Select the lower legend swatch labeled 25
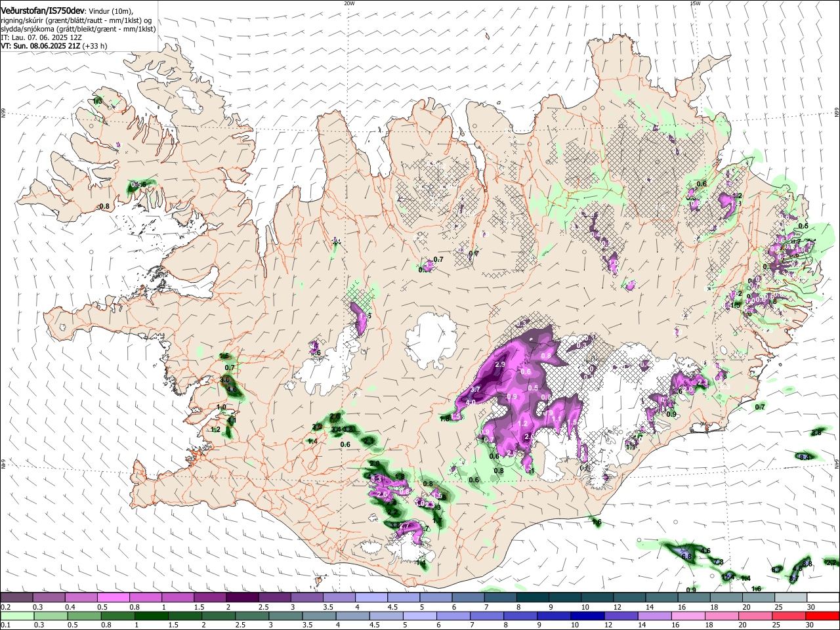This screenshot has width=840, height=630. tap(788, 616)
